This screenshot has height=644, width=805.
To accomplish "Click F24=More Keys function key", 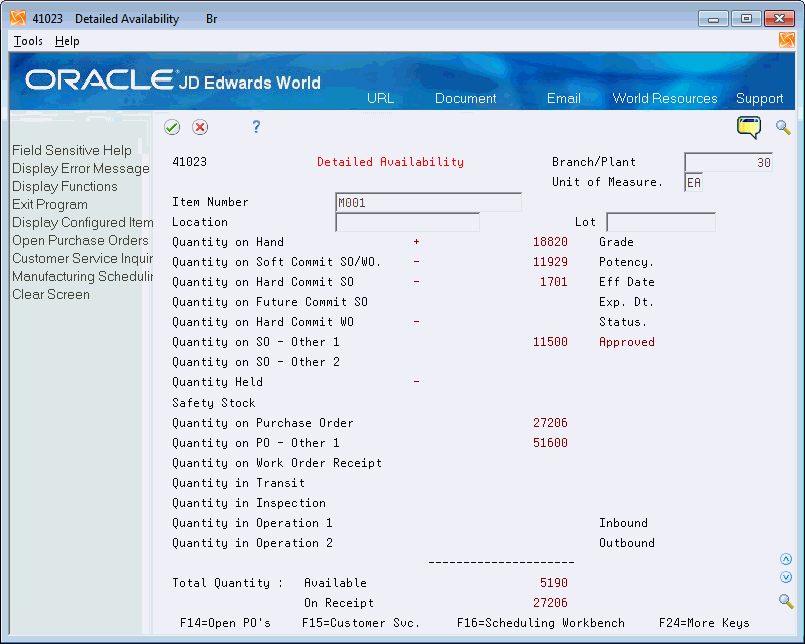I will point(704,623).
